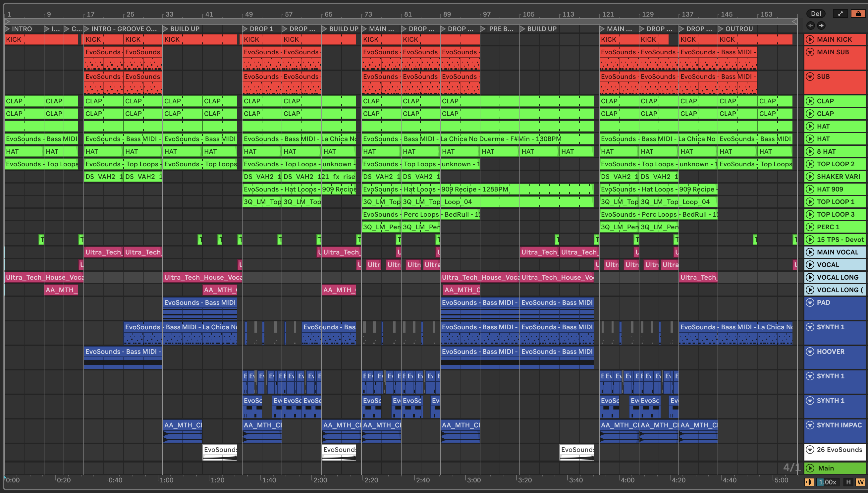
Task: Select the SYNTH IMPAC track header
Action: [839, 425]
